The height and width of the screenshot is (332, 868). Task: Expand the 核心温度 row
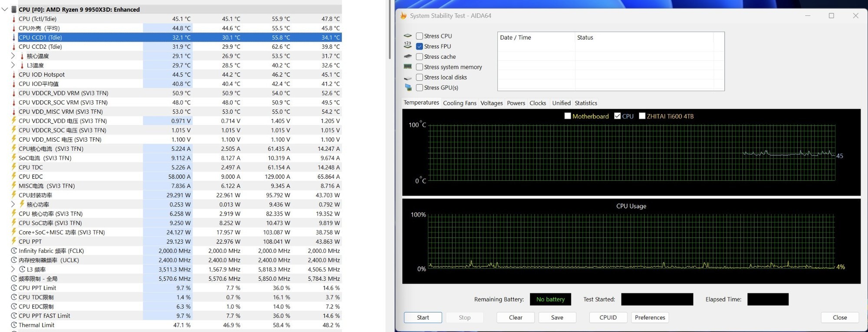13,56
